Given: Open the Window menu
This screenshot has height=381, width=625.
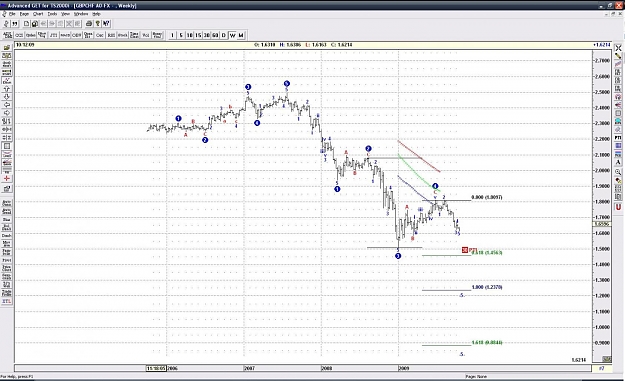Looking at the screenshot, I should [x=81, y=14].
